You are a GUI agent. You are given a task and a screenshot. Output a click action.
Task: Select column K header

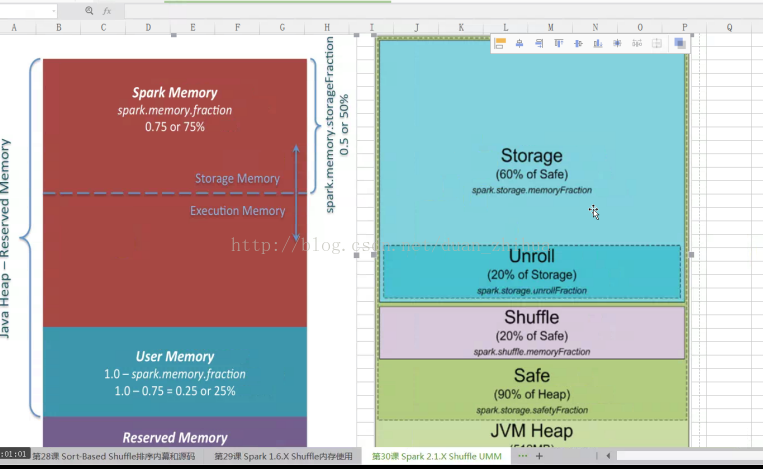(x=461, y=28)
